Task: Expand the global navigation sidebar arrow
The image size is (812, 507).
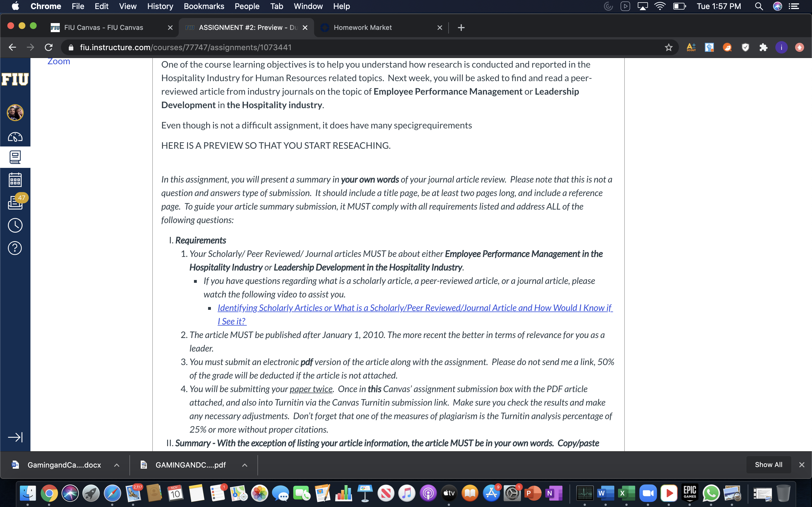Action: [x=15, y=437]
